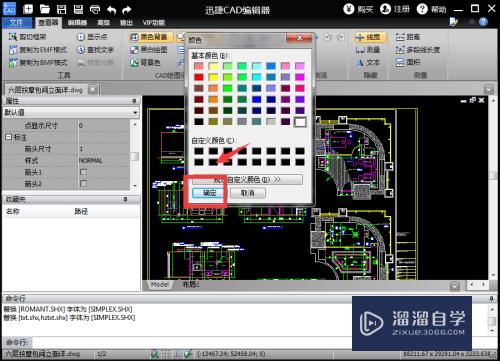
Task: Select the 距离 distance measuring tool
Action: point(408,37)
